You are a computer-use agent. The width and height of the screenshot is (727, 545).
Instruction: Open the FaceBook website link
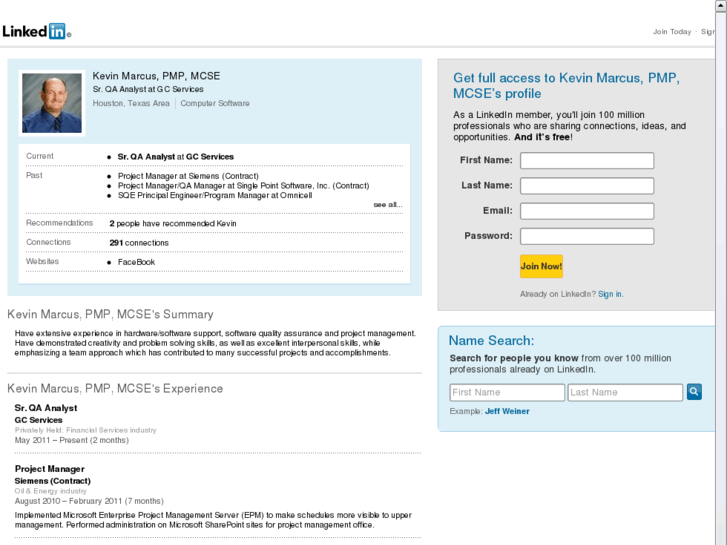pos(136,262)
